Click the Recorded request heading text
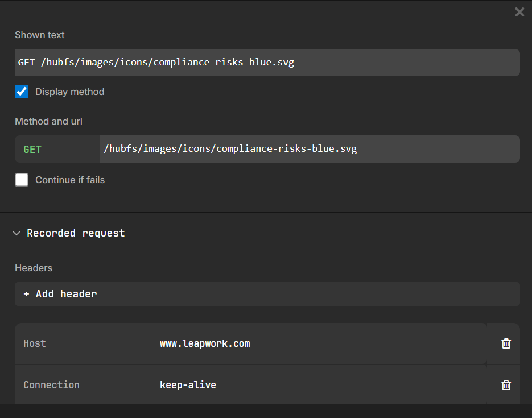The image size is (532, 418). 76,233
